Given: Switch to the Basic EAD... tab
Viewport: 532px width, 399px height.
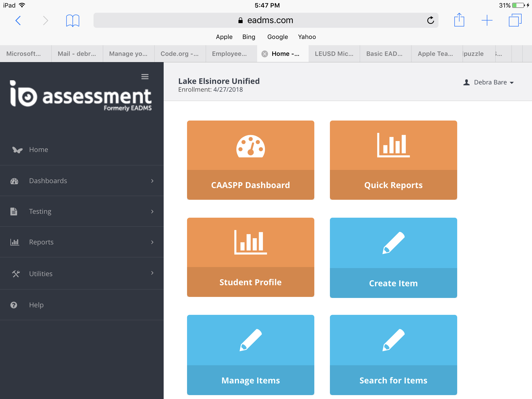Looking at the screenshot, I should click(x=384, y=54).
